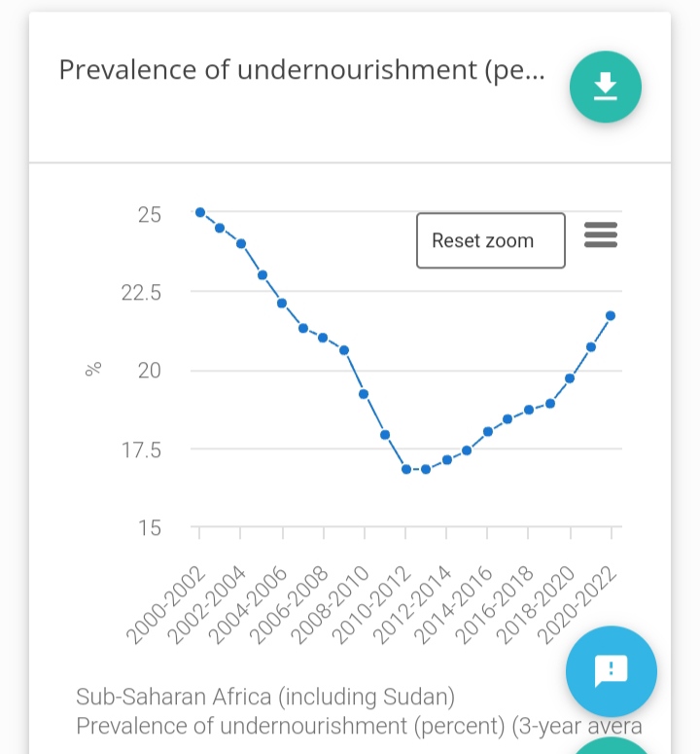Click the first data point at 2000-2002

pyautogui.click(x=199, y=212)
